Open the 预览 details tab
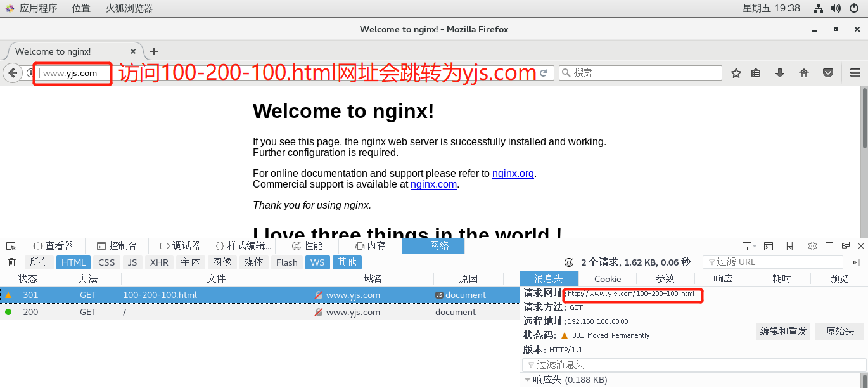 click(x=839, y=279)
